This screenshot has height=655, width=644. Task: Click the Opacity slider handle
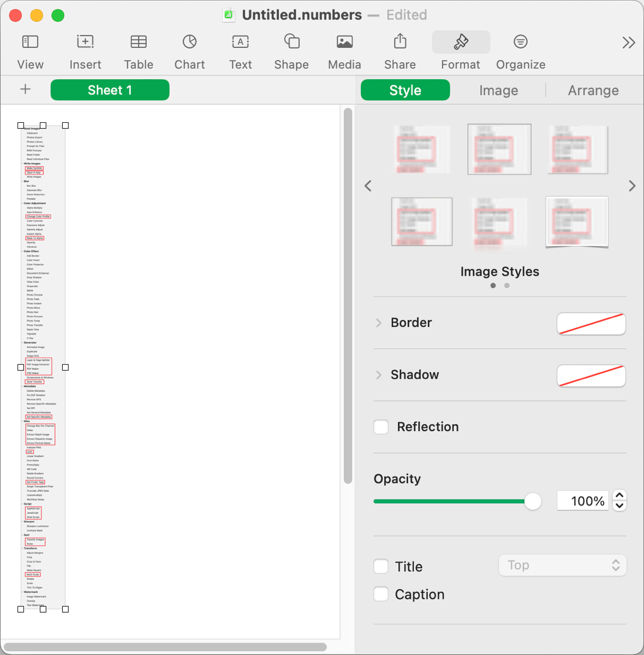(533, 501)
